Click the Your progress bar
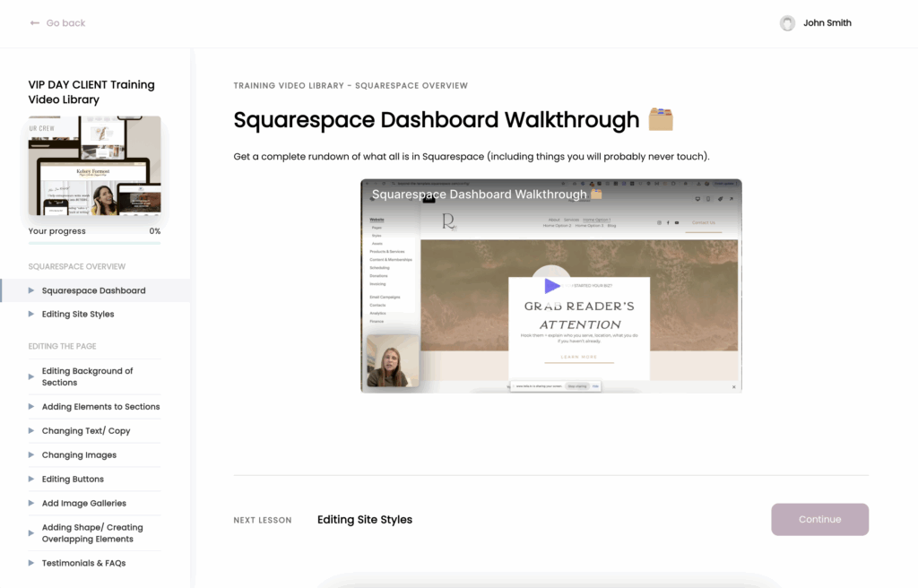 (95, 243)
